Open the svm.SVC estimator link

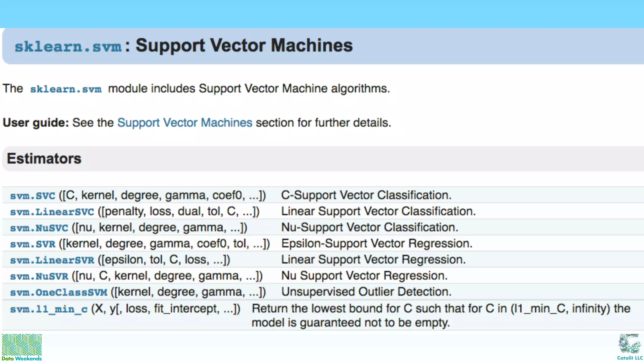tap(33, 196)
